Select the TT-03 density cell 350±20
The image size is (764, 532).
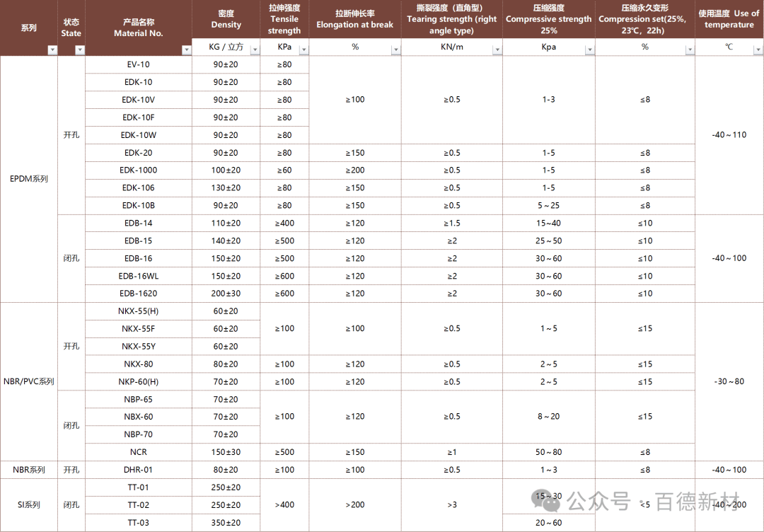click(226, 523)
